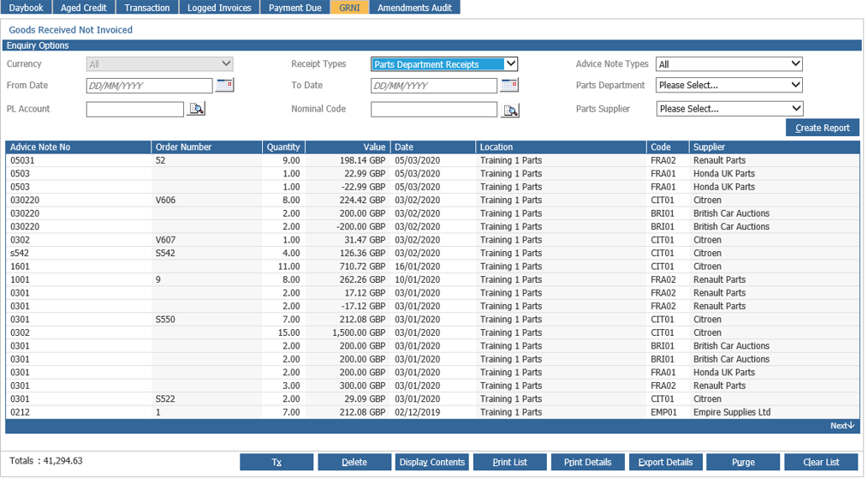Open the Receipt Types dropdown

pyautogui.click(x=444, y=63)
